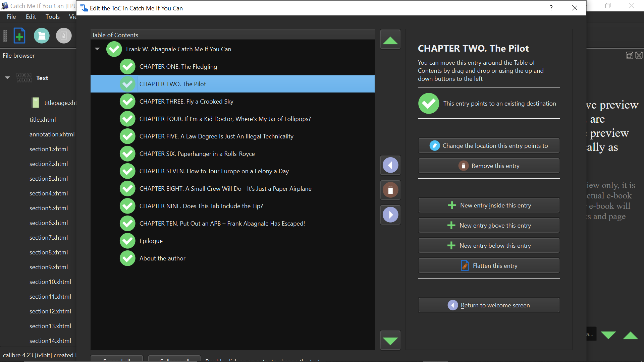Click the preview green down arrow
The image size is (644, 362).
coord(608,335)
